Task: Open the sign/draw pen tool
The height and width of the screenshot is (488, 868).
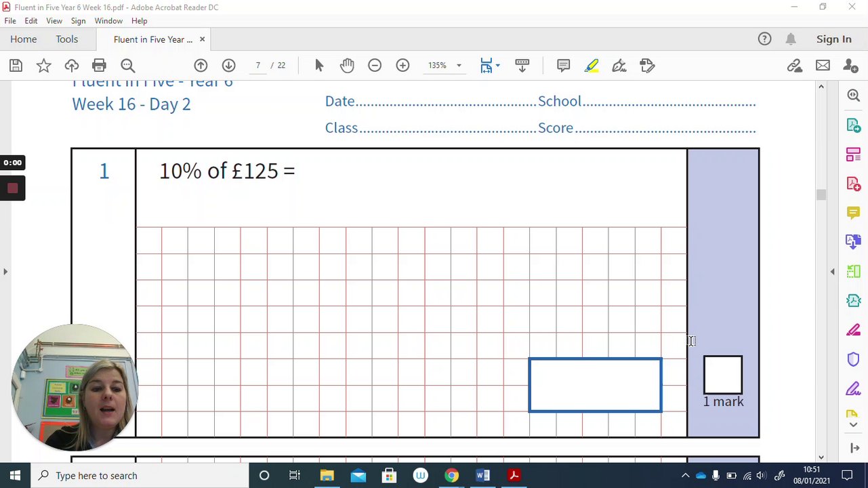Action: pyautogui.click(x=619, y=66)
